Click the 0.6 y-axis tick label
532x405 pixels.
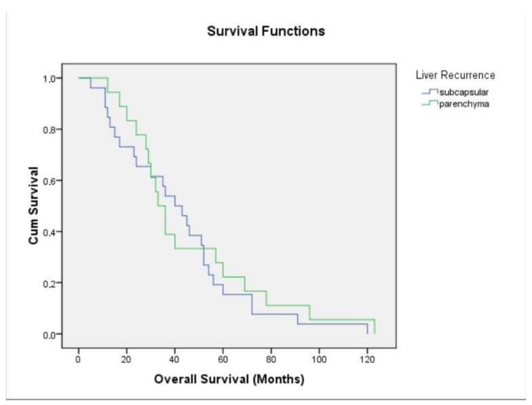click(50, 181)
